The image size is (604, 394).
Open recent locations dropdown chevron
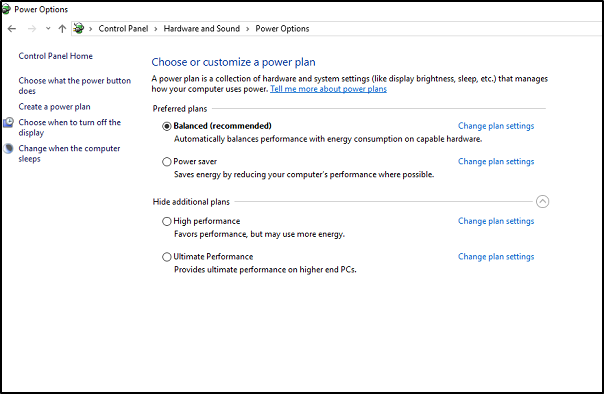pyautogui.click(x=48, y=29)
